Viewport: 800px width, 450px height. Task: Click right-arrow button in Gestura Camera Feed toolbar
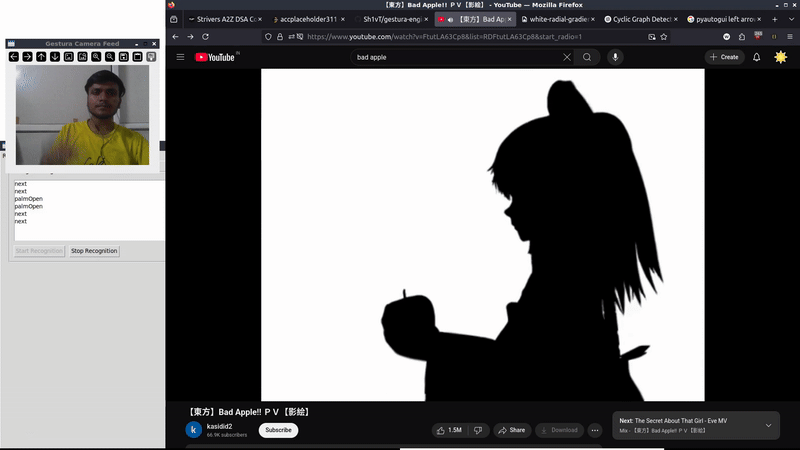pyautogui.click(x=28, y=57)
